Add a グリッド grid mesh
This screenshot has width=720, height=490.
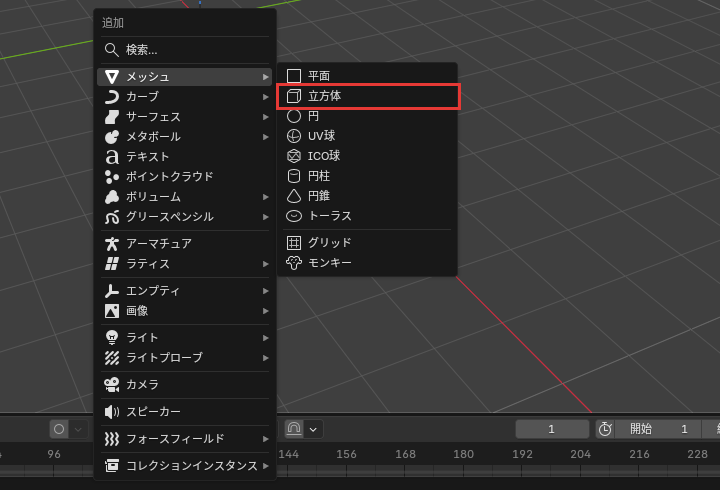367,242
